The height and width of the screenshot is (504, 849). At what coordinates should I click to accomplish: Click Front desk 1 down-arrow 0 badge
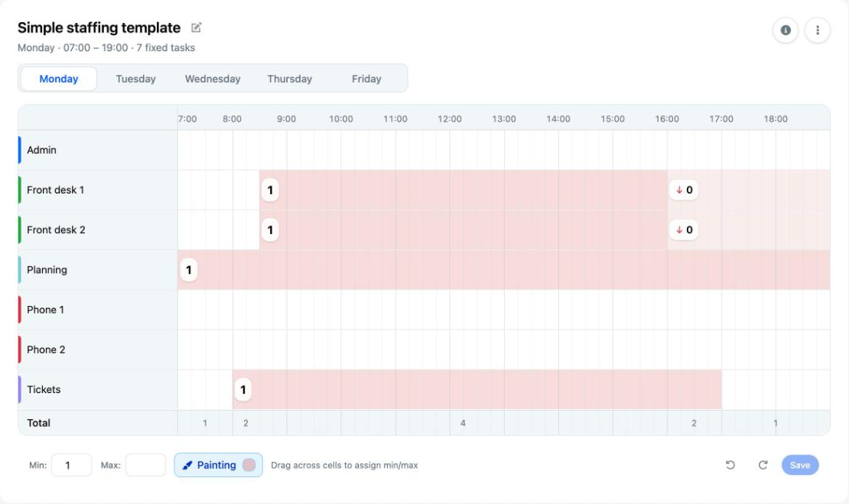684,190
